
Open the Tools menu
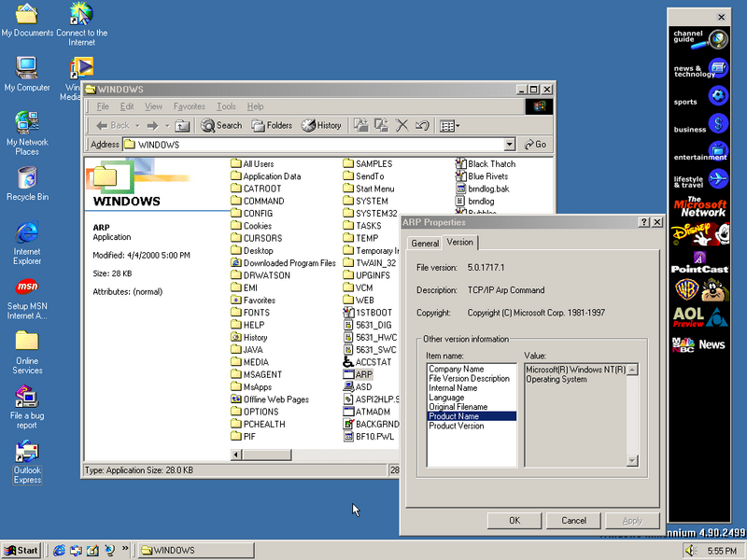point(226,106)
